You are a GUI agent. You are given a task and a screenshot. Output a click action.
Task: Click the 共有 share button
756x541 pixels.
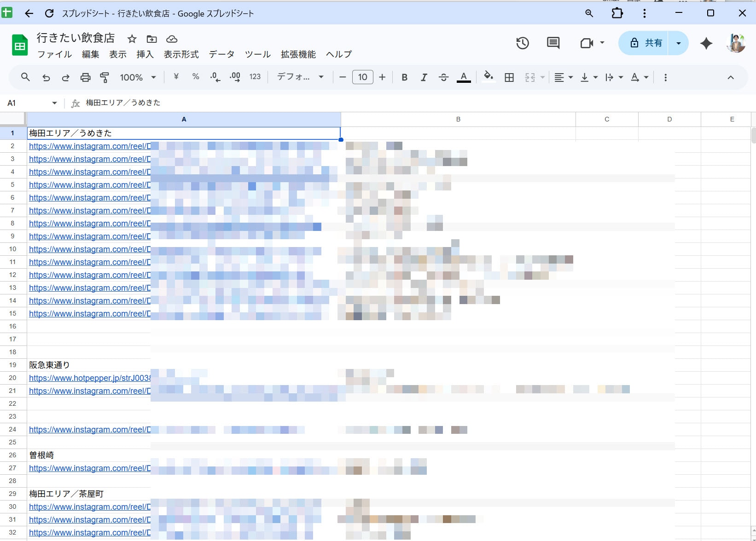coord(646,43)
